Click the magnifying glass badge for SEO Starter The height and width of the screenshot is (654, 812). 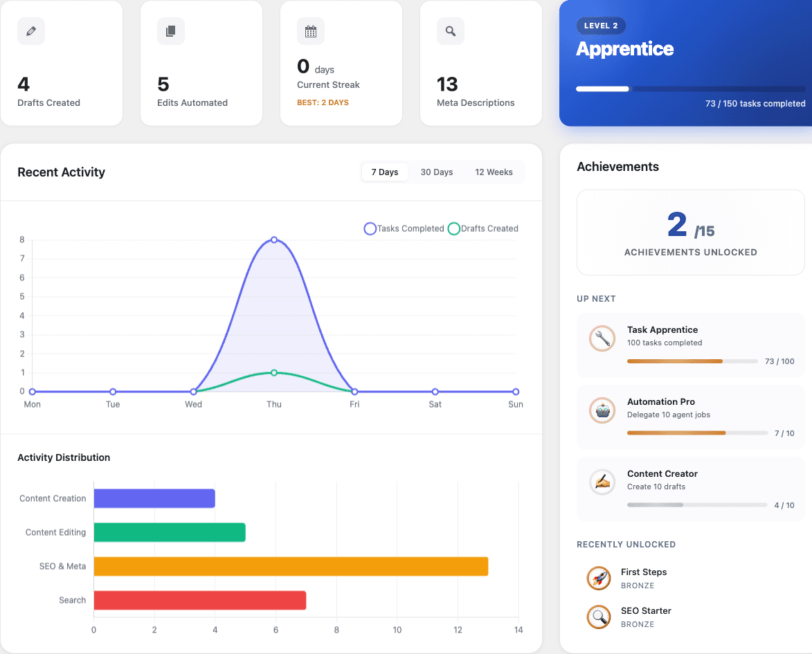click(x=599, y=617)
